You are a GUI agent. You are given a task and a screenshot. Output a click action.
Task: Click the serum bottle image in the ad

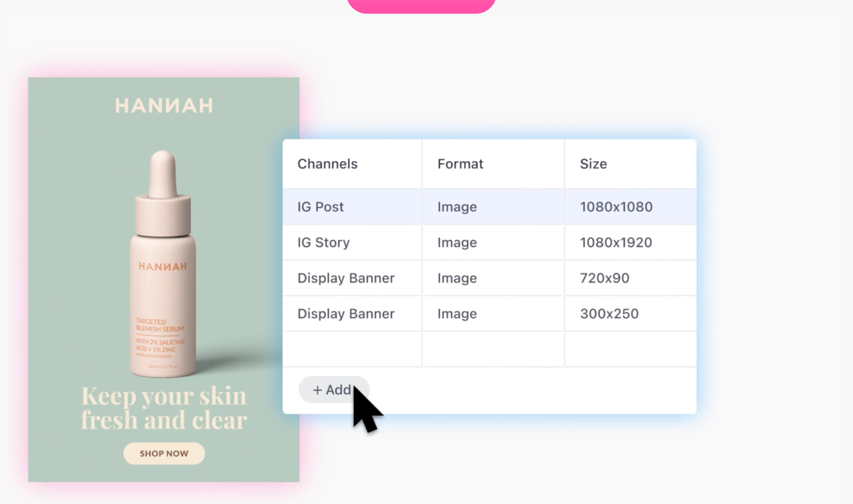163,266
